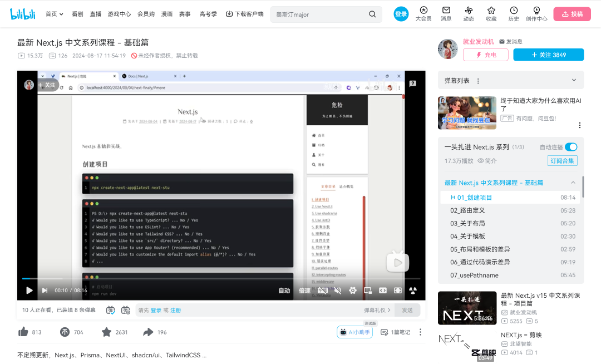The image size is (601, 364).
Task: Play the video with the play button
Action: tap(29, 291)
